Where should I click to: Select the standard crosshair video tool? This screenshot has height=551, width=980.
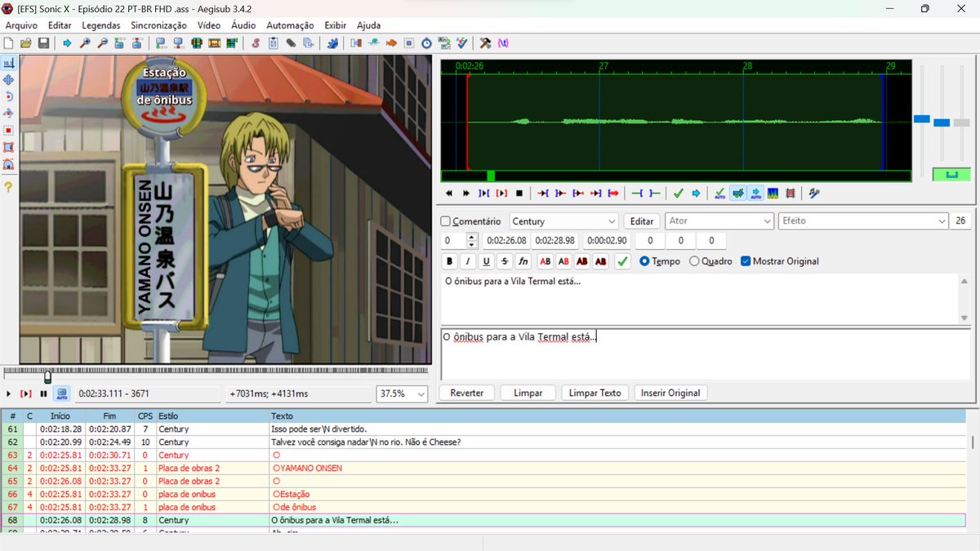[9, 63]
